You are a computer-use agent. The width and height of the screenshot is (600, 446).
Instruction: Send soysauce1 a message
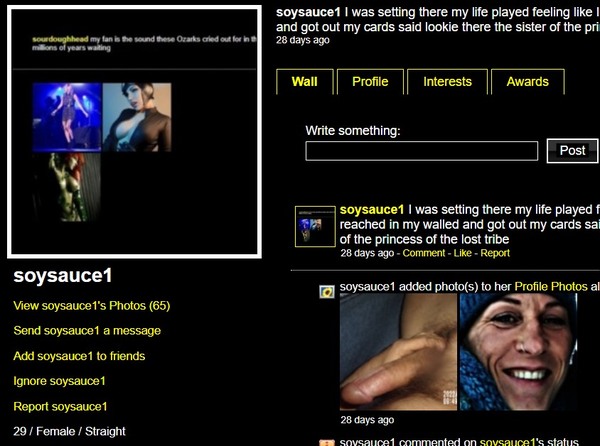pos(87,330)
